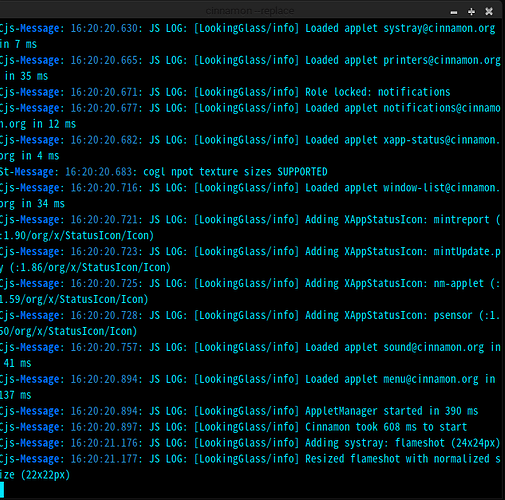This screenshot has width=505, height=500.
Task: Maximize the terminal window with plus icon
Action: pos(471,12)
